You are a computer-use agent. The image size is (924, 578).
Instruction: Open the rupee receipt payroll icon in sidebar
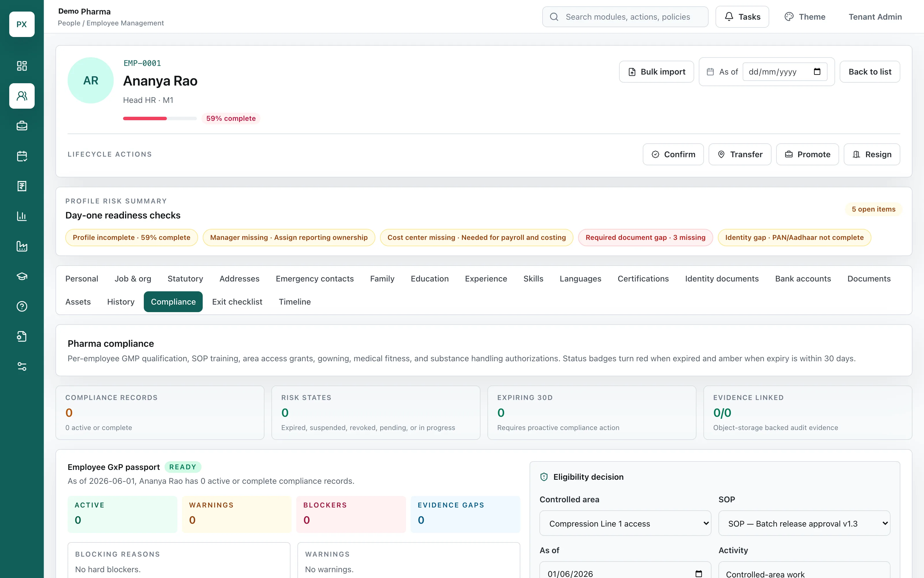[x=22, y=186]
